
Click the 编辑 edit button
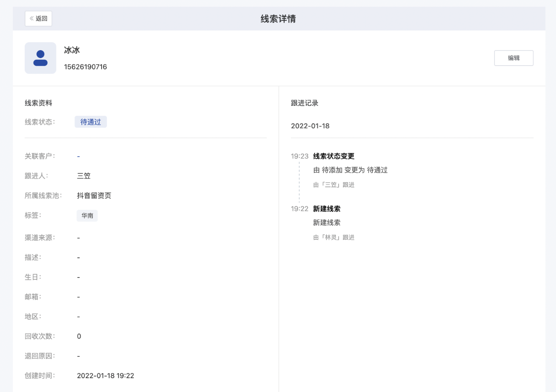coord(513,58)
